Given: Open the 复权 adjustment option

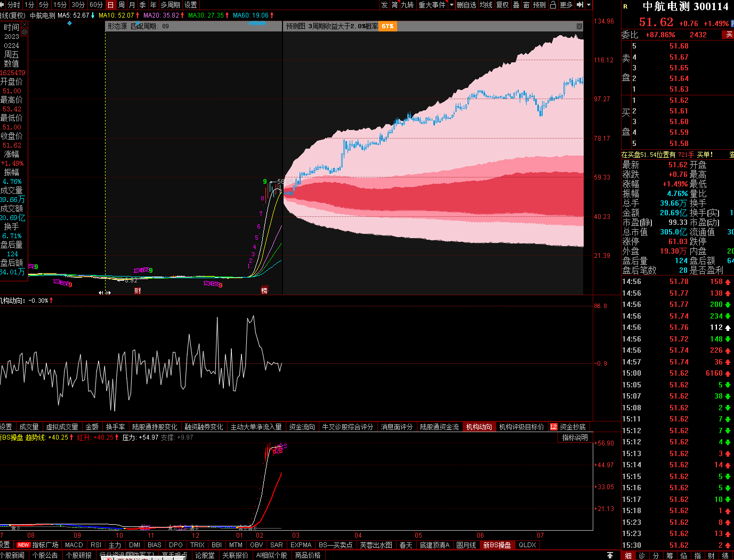Looking at the screenshot, I should point(503,5).
